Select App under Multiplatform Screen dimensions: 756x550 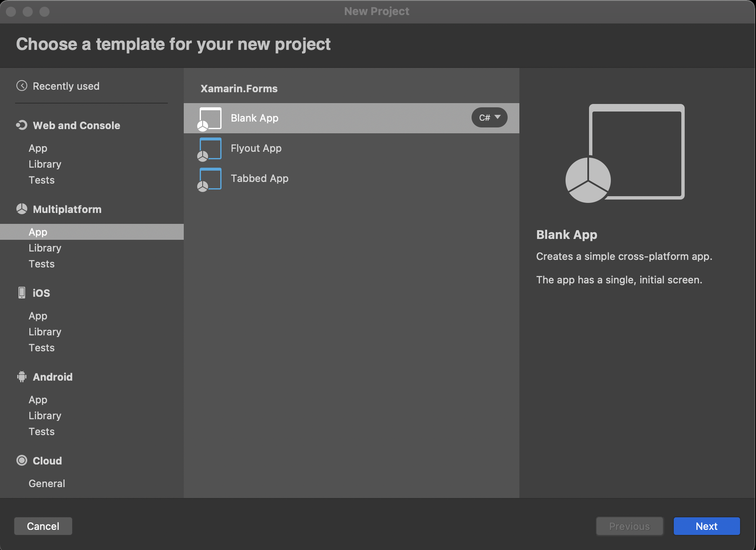pyautogui.click(x=92, y=232)
